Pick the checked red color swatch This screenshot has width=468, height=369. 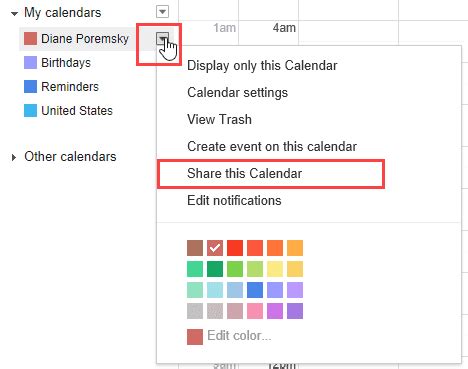215,248
